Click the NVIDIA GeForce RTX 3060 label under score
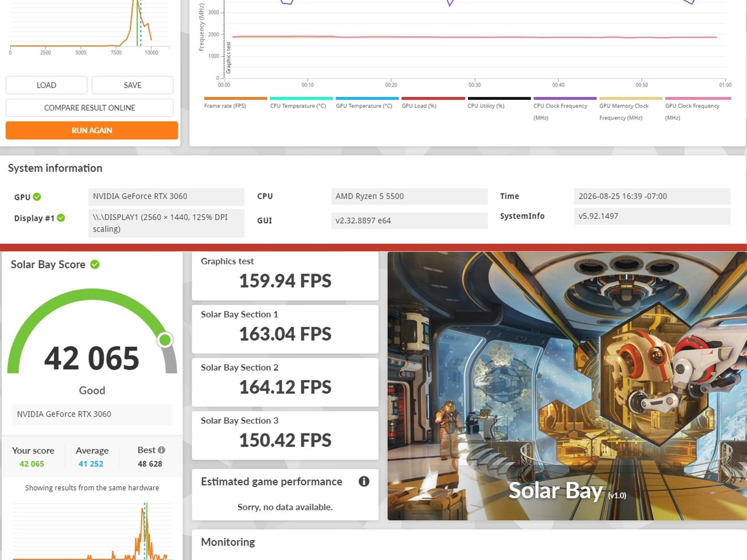747x560 pixels. click(92, 414)
